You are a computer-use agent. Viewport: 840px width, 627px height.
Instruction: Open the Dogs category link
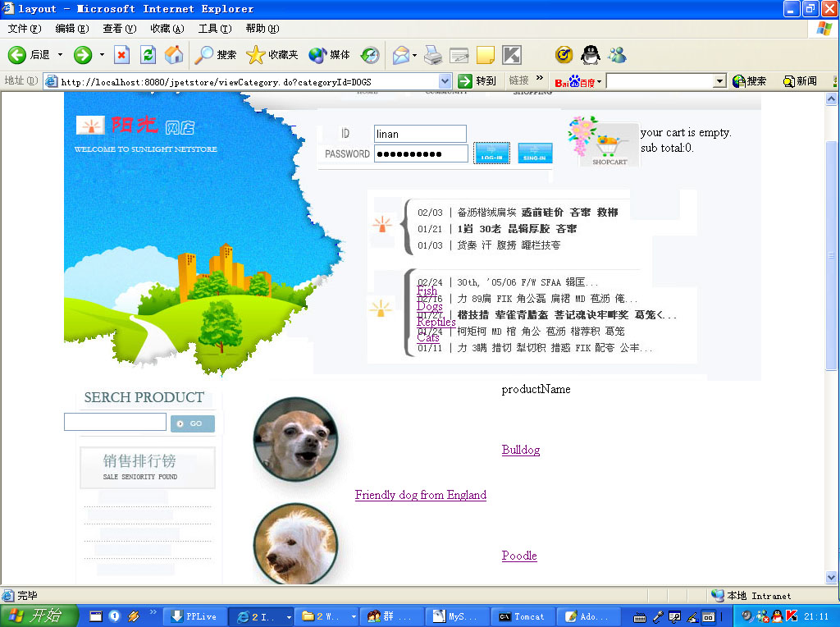(x=430, y=307)
